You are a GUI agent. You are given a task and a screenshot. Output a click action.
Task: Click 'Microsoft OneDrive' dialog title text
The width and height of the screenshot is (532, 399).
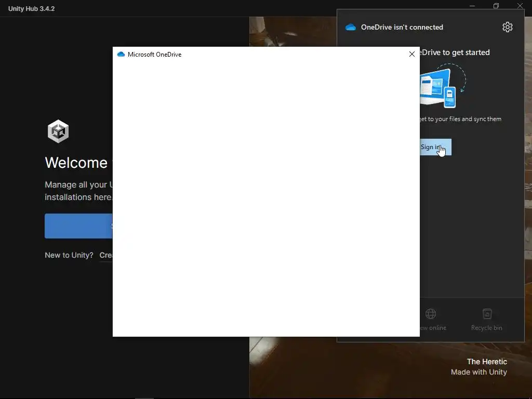coord(154,54)
